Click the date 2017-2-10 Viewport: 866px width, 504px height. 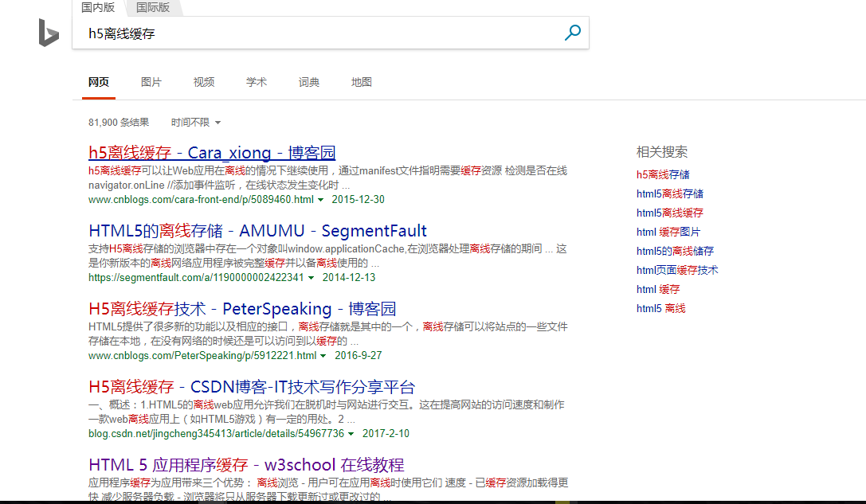[386, 433]
